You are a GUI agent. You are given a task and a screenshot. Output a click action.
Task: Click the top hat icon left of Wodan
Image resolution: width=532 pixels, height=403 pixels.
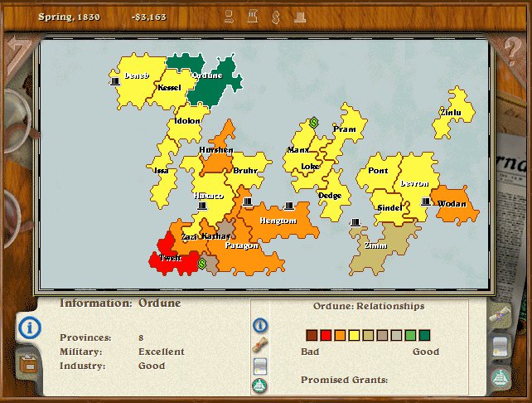[x=426, y=201]
